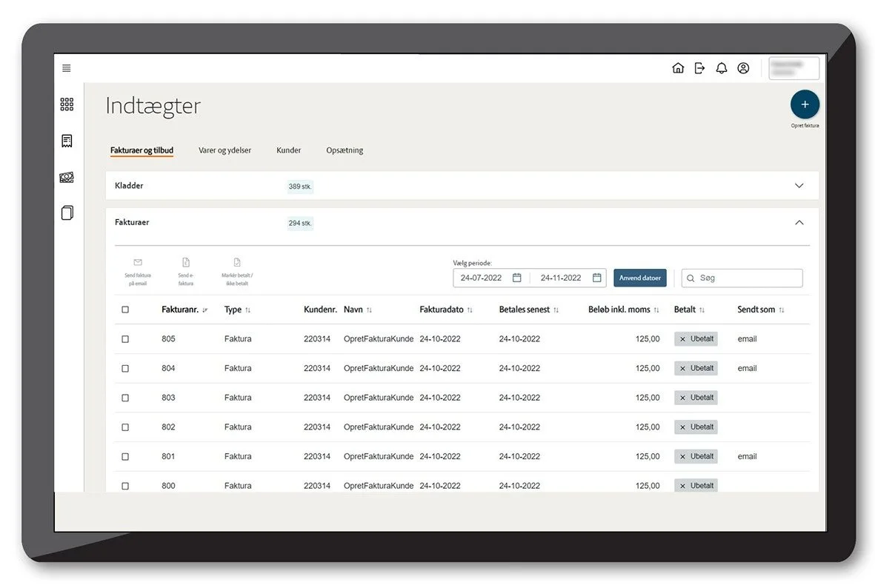This screenshot has height=588, width=875.
Task: Select all invoices with header checkbox
Action: (x=125, y=310)
